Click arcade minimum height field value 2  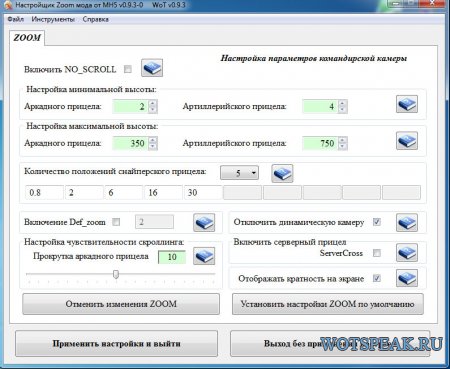pos(130,106)
